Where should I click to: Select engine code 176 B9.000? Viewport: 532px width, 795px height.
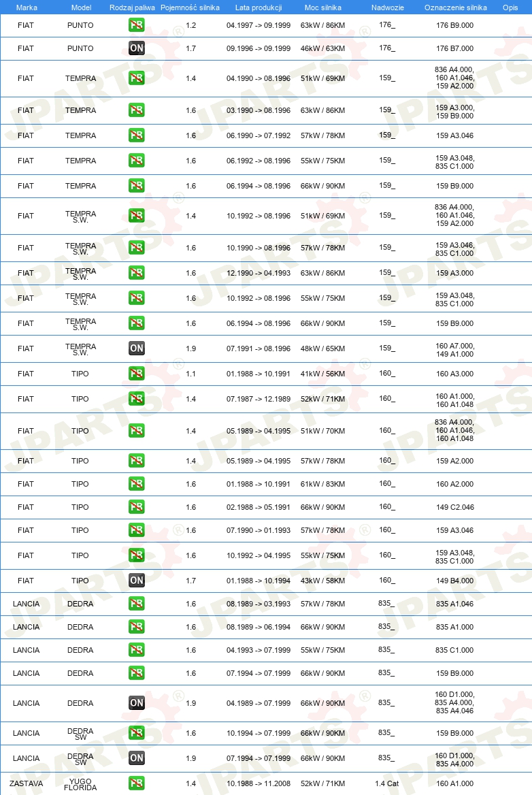(x=455, y=25)
